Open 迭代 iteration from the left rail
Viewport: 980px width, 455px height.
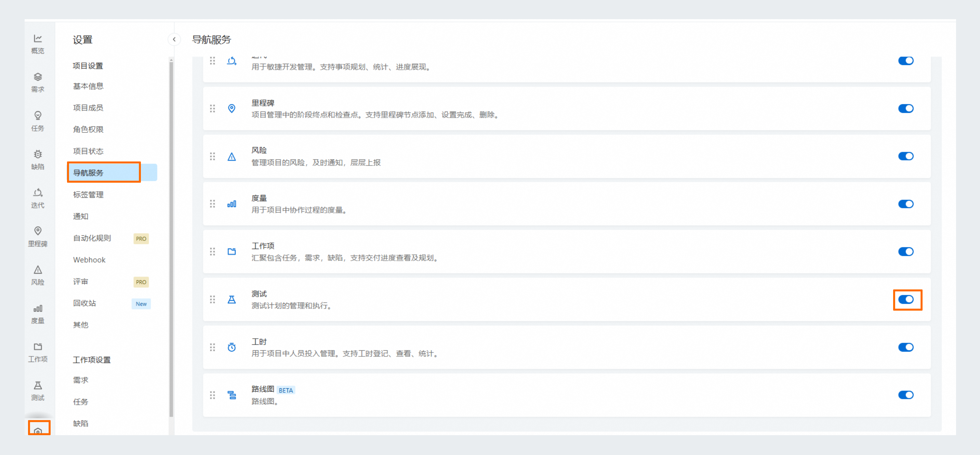[x=38, y=198]
